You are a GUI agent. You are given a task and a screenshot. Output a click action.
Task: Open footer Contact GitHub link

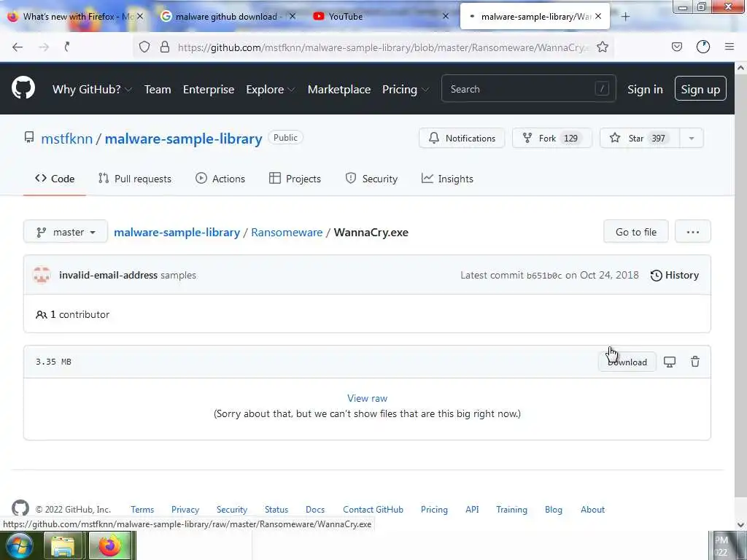tap(373, 510)
